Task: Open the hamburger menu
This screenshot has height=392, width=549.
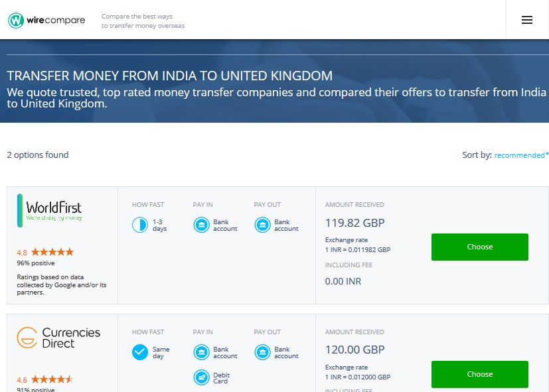Action: click(x=527, y=20)
